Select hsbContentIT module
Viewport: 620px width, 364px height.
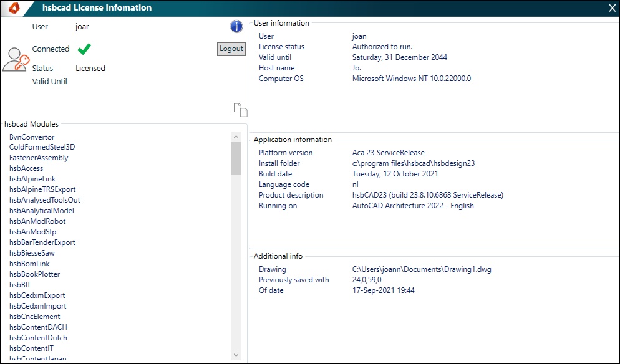(32, 348)
